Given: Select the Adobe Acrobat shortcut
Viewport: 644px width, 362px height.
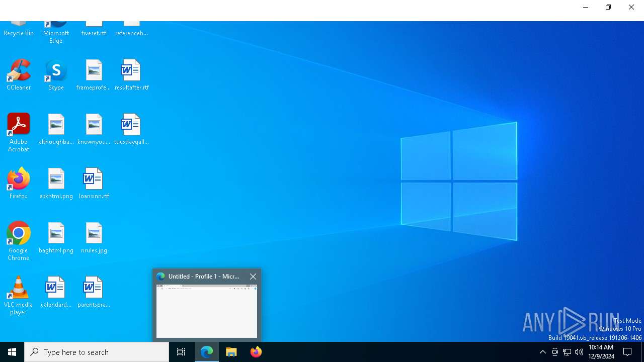Looking at the screenshot, I should [19, 133].
